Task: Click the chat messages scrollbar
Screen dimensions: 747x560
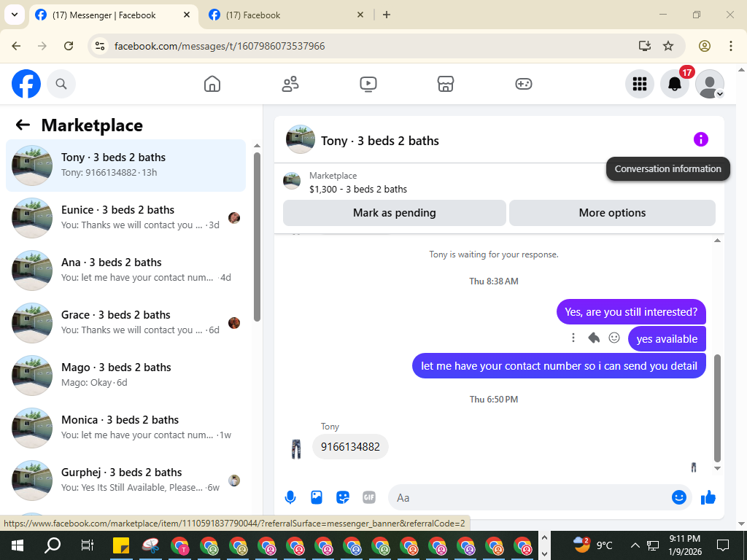Action: 718,408
